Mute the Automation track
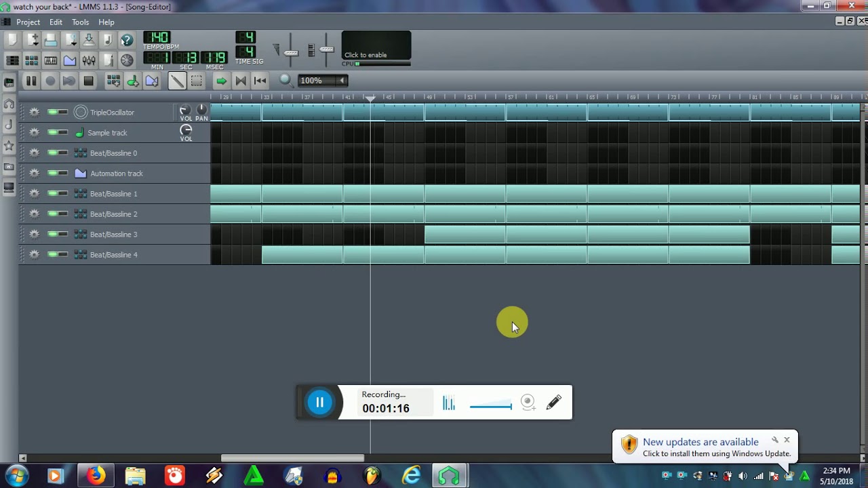Image resolution: width=868 pixels, height=488 pixels. tap(52, 174)
